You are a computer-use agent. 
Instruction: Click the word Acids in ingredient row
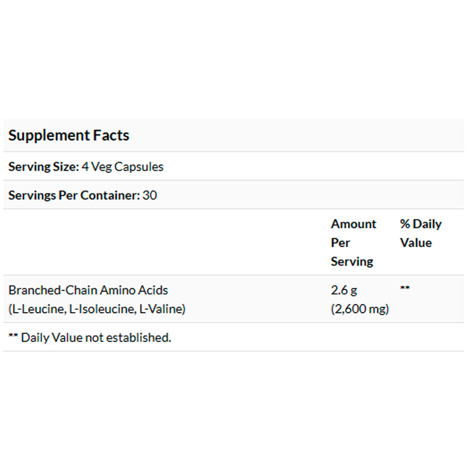154,290
